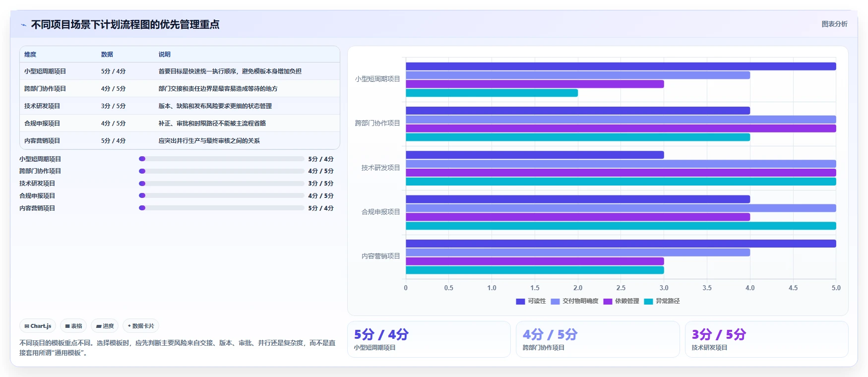Open the 跨部门协作项目 4分 / 5分 data card
This screenshot has height=377, width=868.
[x=598, y=339]
